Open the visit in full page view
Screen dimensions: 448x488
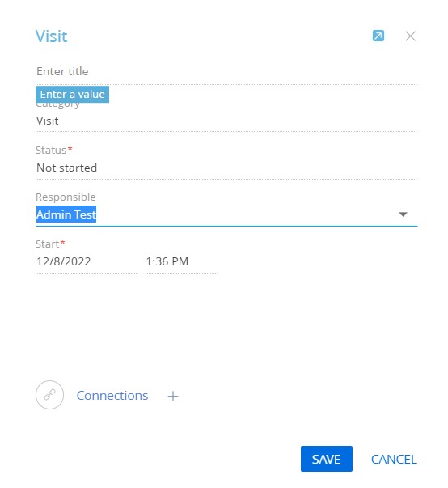coord(378,36)
